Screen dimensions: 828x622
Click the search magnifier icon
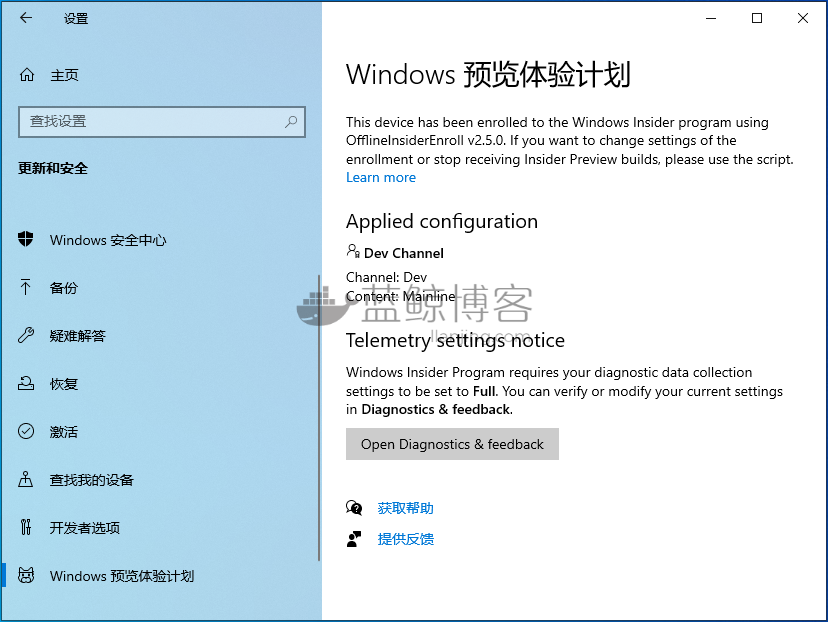click(x=291, y=122)
